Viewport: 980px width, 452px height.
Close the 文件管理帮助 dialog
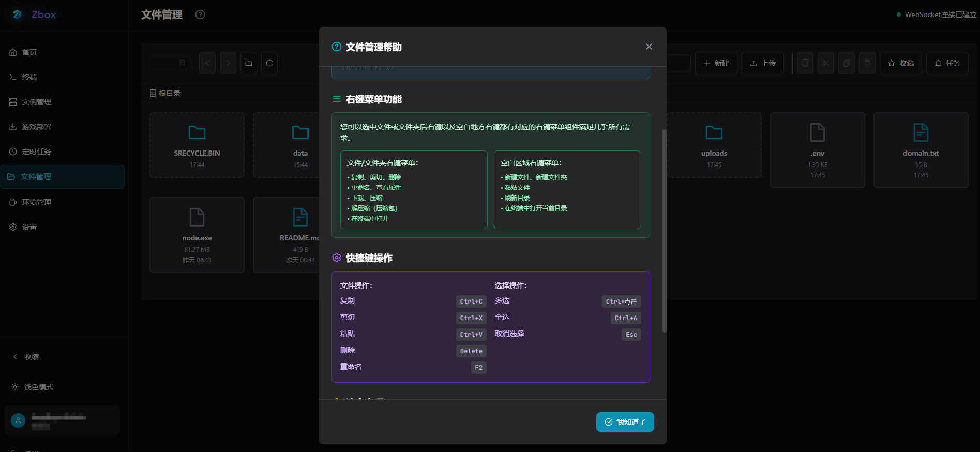pos(649,47)
